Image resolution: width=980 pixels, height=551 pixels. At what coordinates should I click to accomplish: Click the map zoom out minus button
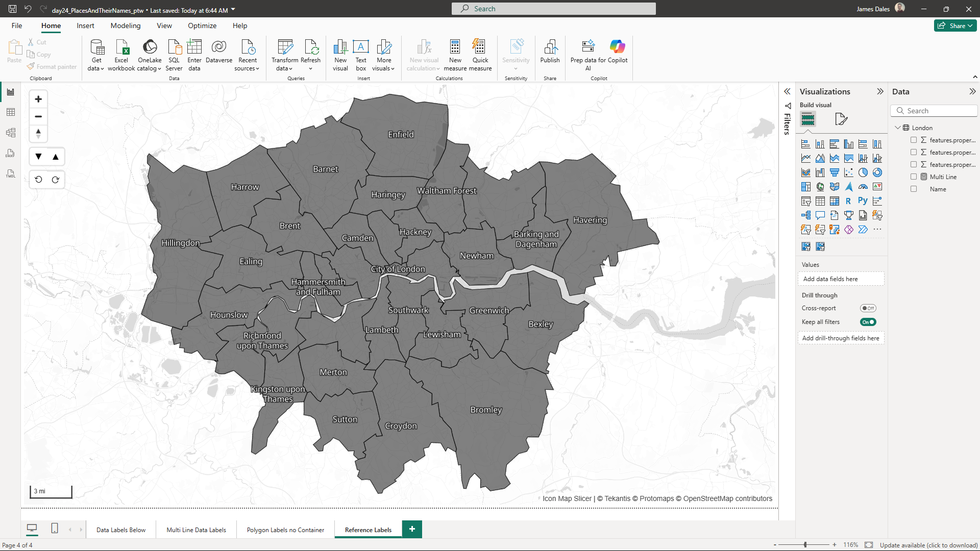tap(38, 116)
